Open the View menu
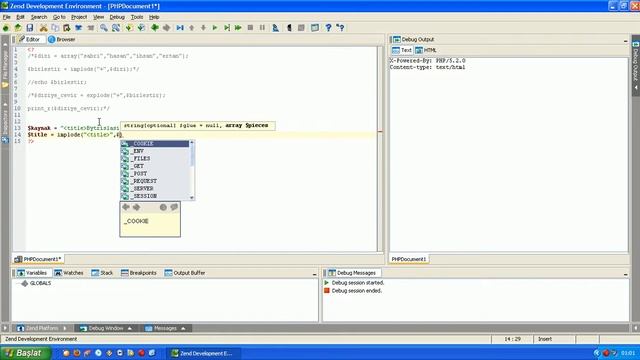Viewport: 640px width, 360px height. point(98,17)
